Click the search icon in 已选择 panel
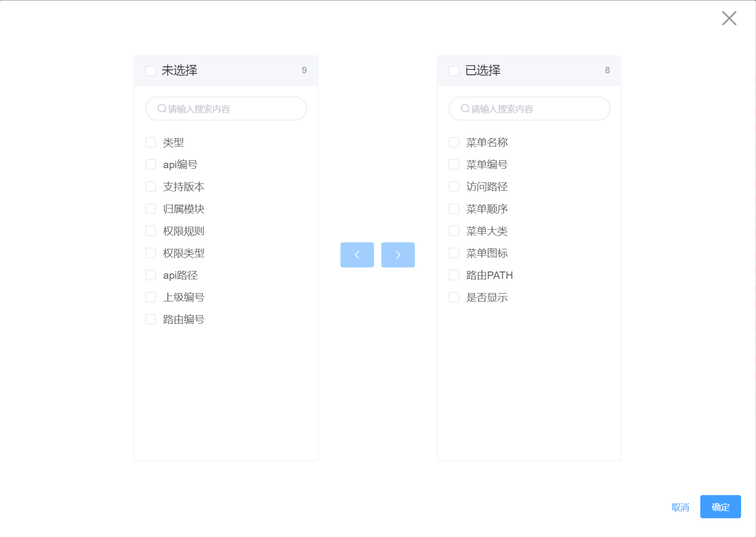The width and height of the screenshot is (756, 537). click(x=465, y=109)
